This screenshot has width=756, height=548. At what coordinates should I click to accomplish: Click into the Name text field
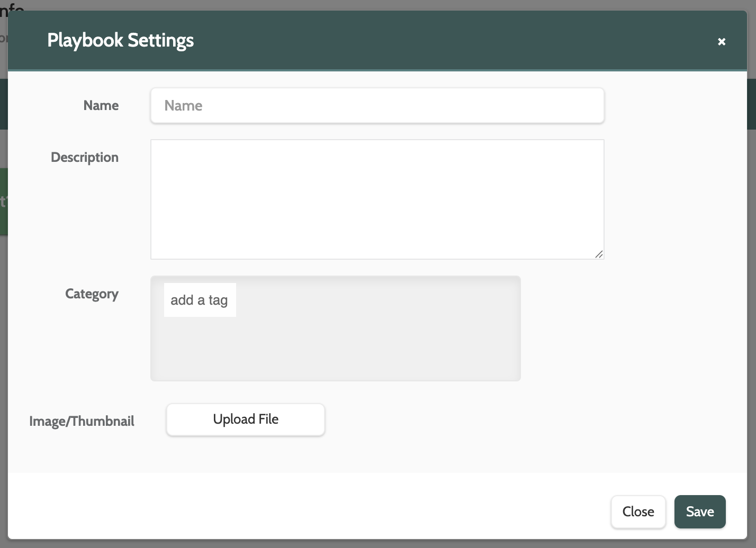pos(377,106)
